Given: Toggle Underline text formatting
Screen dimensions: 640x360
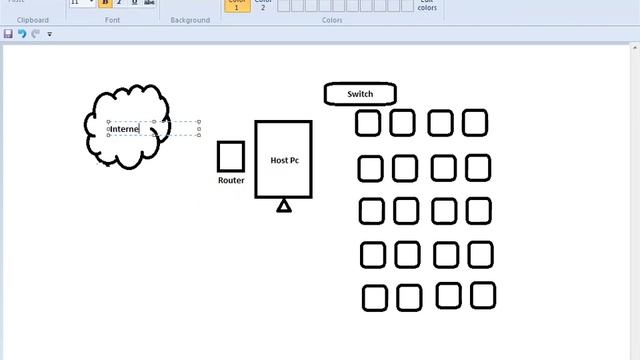Looking at the screenshot, I should point(134,3).
